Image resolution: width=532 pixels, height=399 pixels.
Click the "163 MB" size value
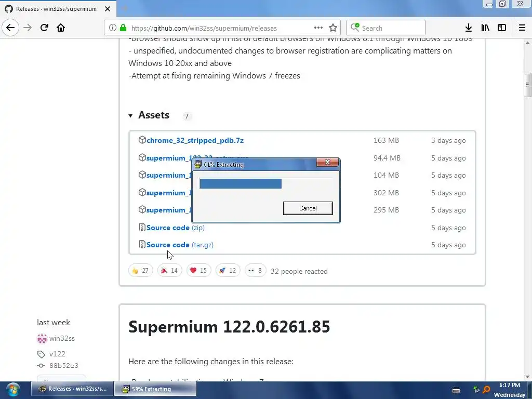[386, 140]
